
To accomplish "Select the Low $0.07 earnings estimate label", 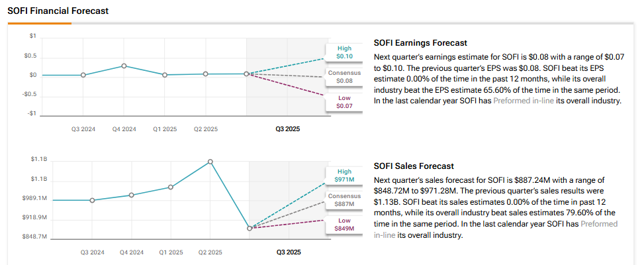I will pos(344,101).
